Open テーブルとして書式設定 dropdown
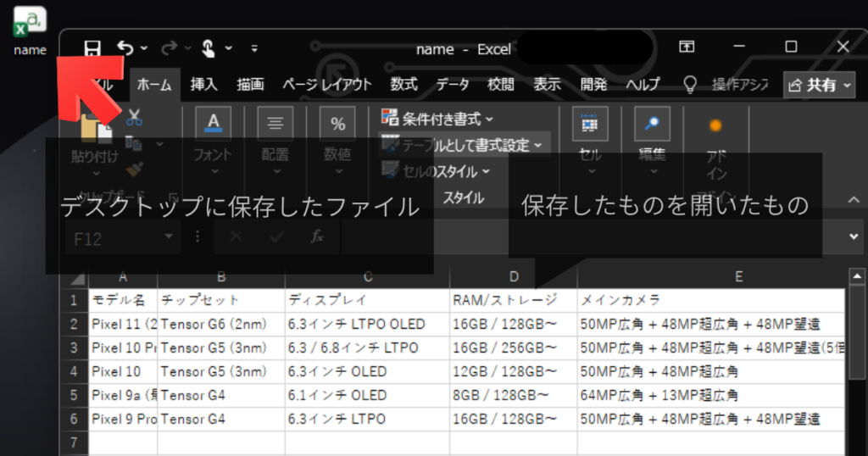This screenshot has height=456, width=868. 464,145
